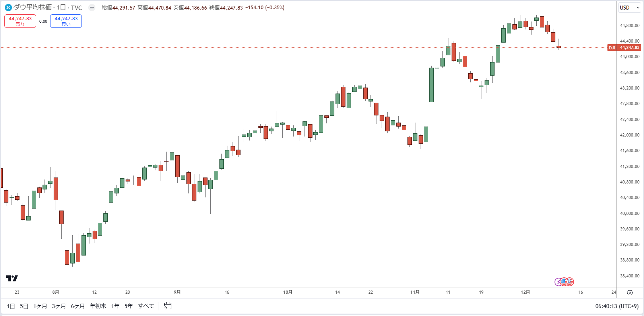Viewport: 644px width, 316px height.
Task: Open the purple lightning event marker
Action: [558, 282]
